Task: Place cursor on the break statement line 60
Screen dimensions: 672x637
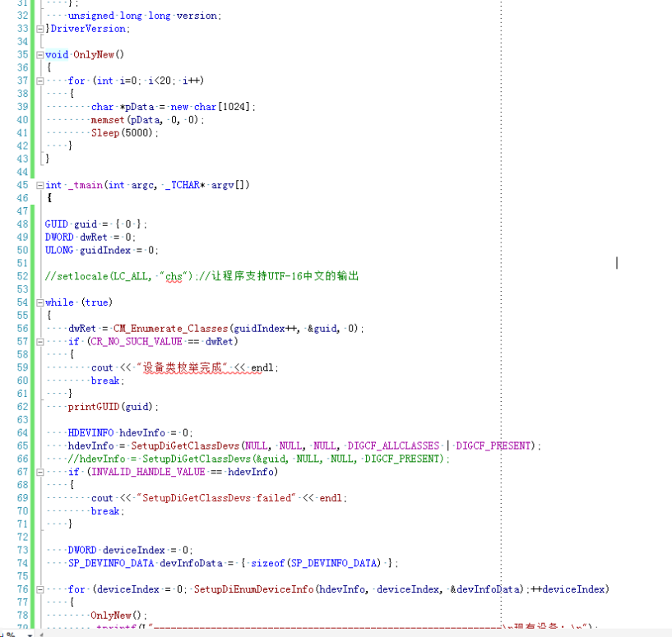Action: (x=105, y=381)
